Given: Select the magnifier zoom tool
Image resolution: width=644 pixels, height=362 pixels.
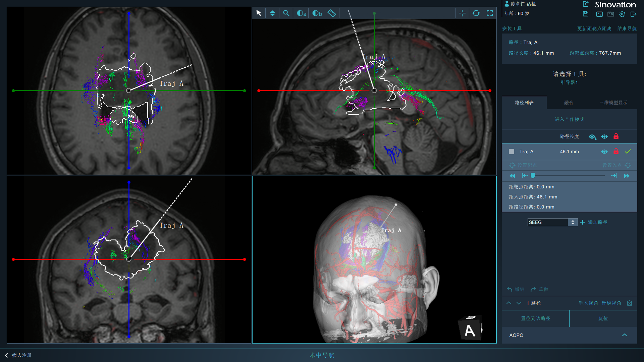Looking at the screenshot, I should pos(286,13).
